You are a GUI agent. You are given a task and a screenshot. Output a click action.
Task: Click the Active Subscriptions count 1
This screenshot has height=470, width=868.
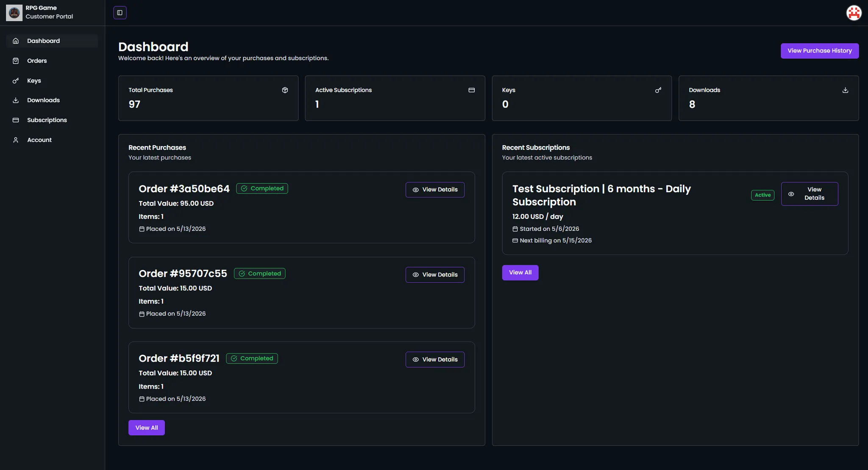tap(317, 105)
